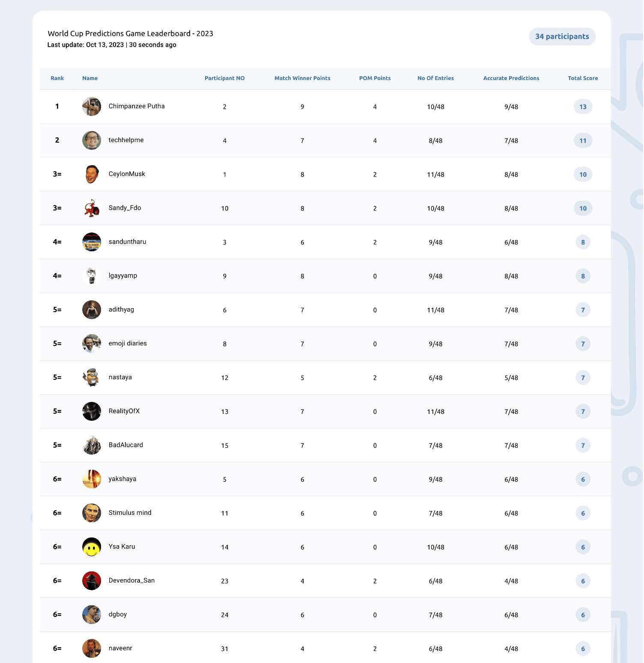Sort by Total Score column header
644x663 pixels.
(583, 78)
